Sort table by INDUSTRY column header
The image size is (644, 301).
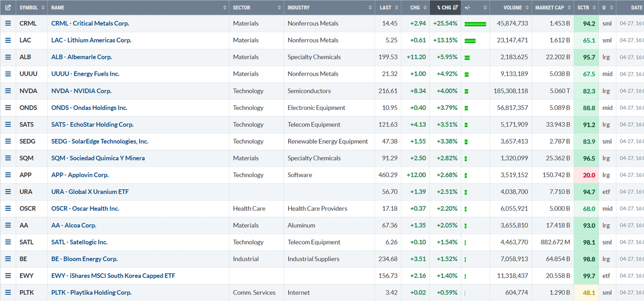329,8
